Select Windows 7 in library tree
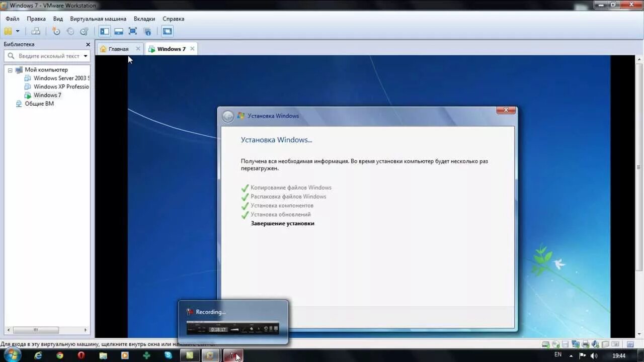 (47, 95)
